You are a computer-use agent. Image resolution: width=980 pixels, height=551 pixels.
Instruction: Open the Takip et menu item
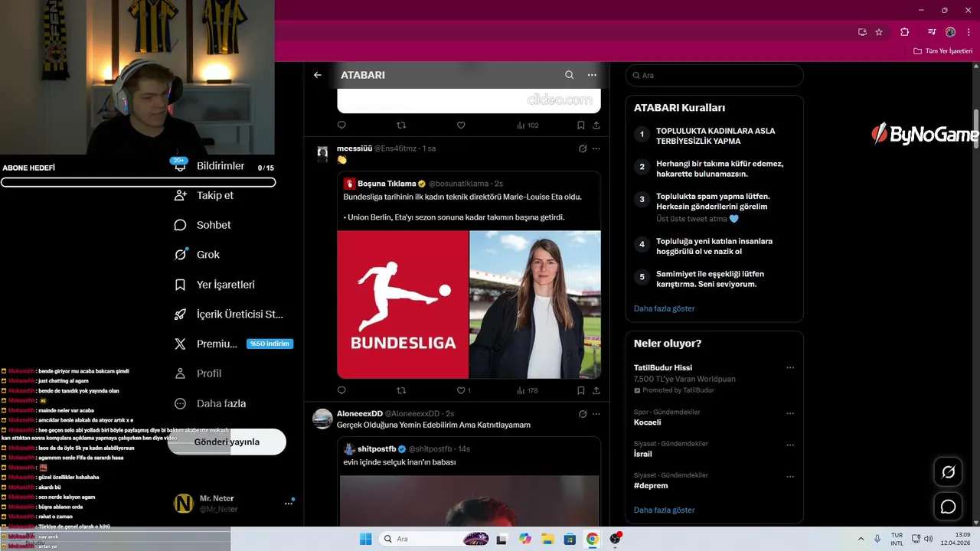click(x=204, y=195)
